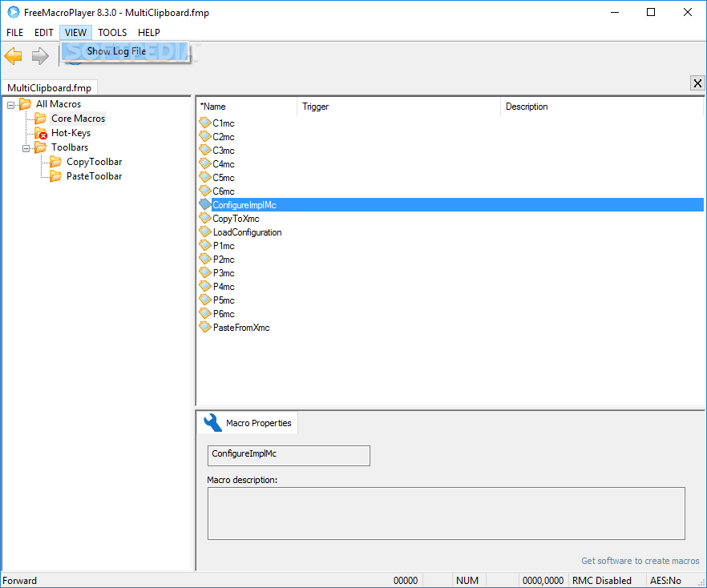This screenshot has width=707, height=588.
Task: Click the PasteFromXmc macro icon
Action: [205, 327]
